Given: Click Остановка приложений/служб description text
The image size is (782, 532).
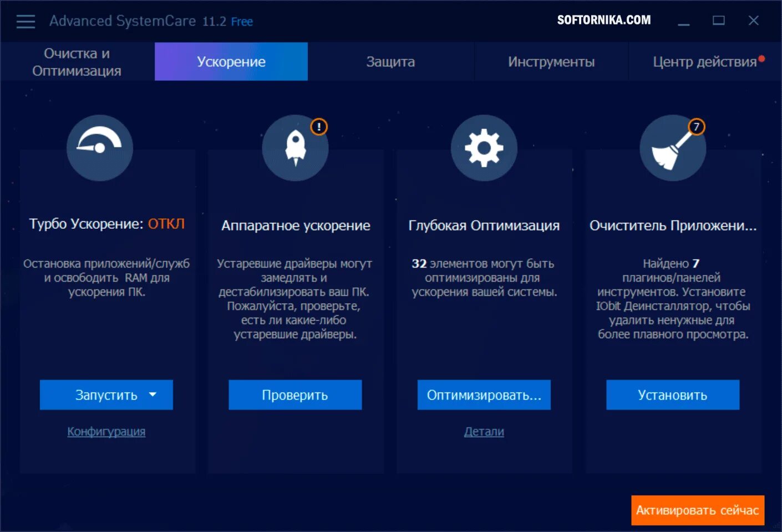Looking at the screenshot, I should 106,278.
